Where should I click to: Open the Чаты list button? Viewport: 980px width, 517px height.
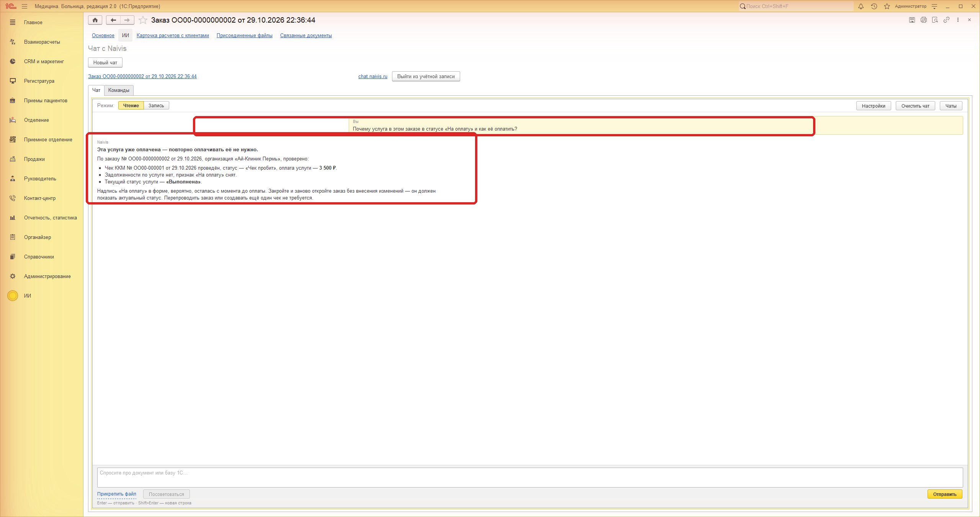pos(951,106)
